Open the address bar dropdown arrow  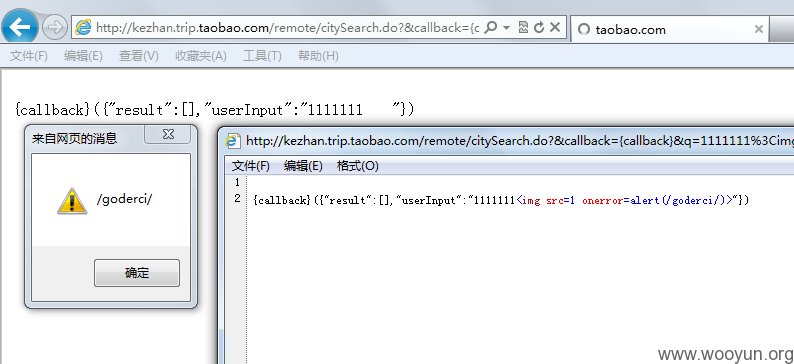pyautogui.click(x=506, y=28)
